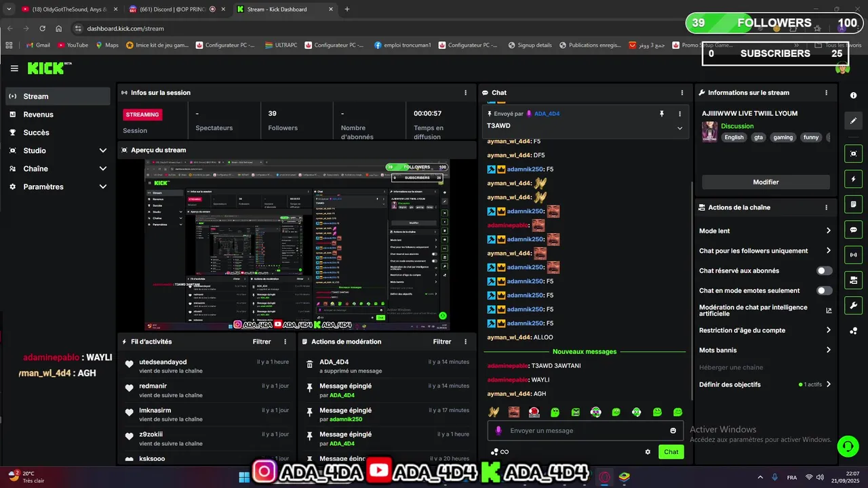Viewport: 868px width, 488px height.
Task: Select the pencil edit icon in the right toolbar
Action: (853, 121)
